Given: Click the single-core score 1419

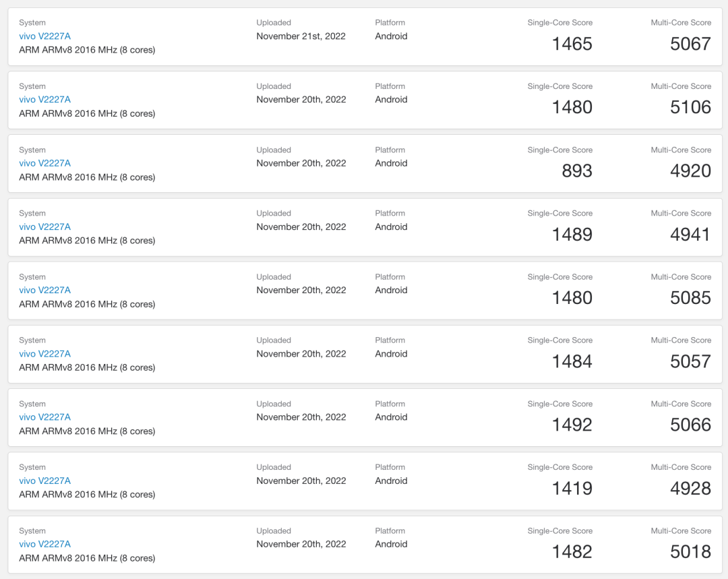Looking at the screenshot, I should point(572,489).
